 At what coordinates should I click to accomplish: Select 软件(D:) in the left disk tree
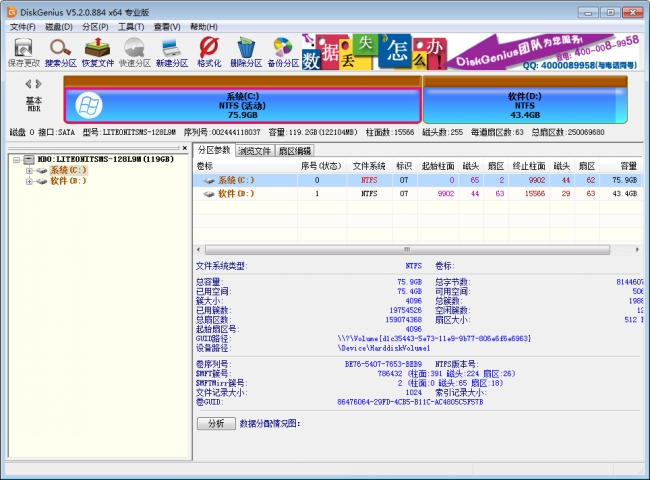tap(68, 181)
